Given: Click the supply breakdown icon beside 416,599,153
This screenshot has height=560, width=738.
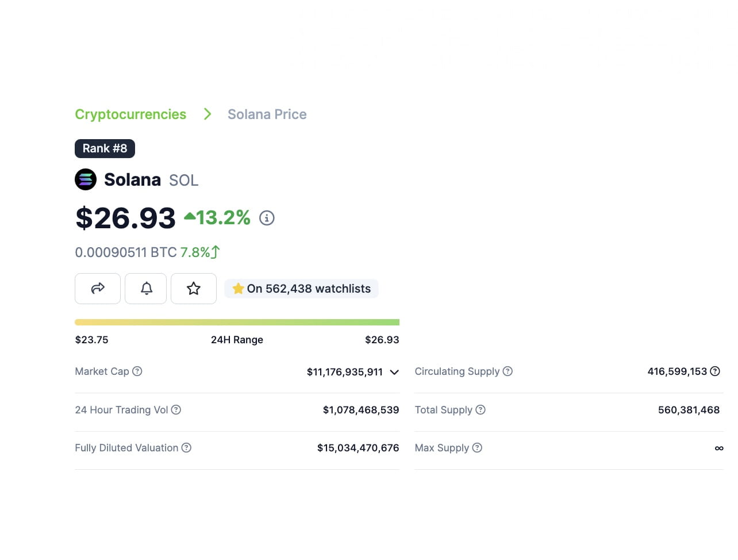Looking at the screenshot, I should coord(715,371).
